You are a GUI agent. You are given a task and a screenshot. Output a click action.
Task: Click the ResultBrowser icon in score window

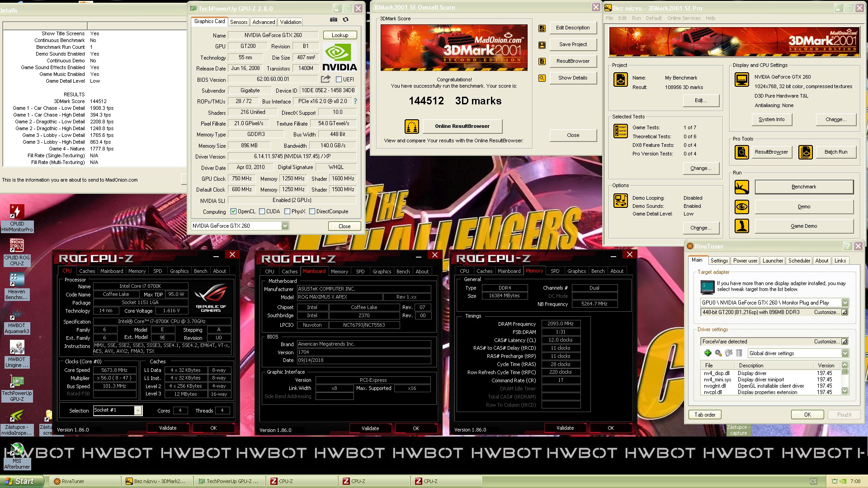[542, 61]
